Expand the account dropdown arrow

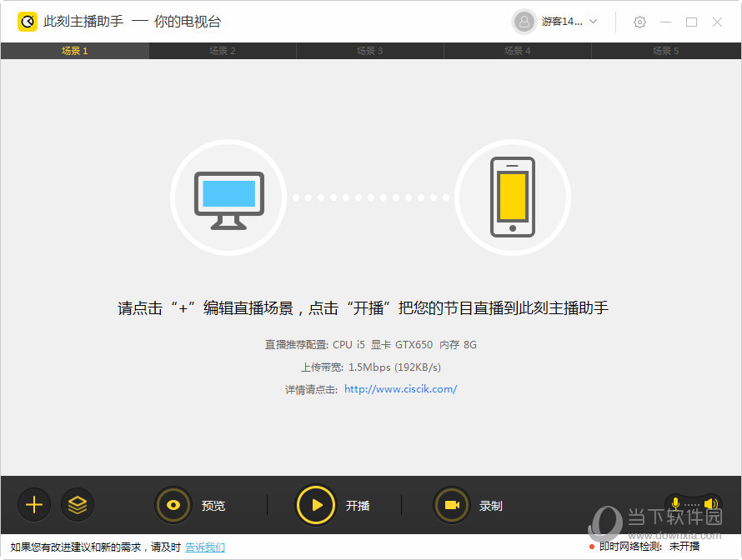pos(593,22)
